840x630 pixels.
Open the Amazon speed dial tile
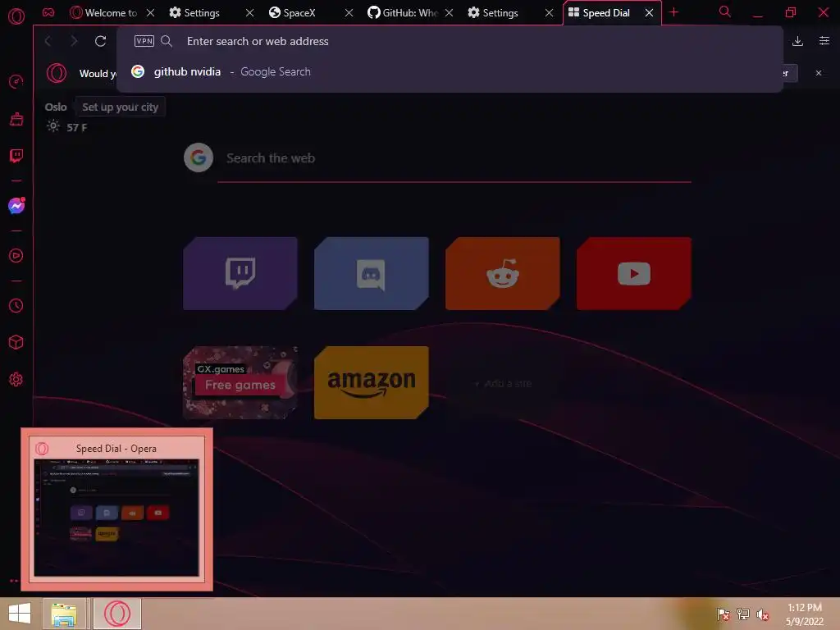pyautogui.click(x=372, y=382)
